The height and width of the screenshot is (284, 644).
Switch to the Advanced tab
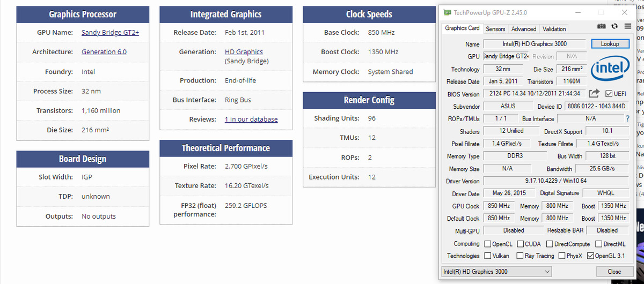(524, 29)
